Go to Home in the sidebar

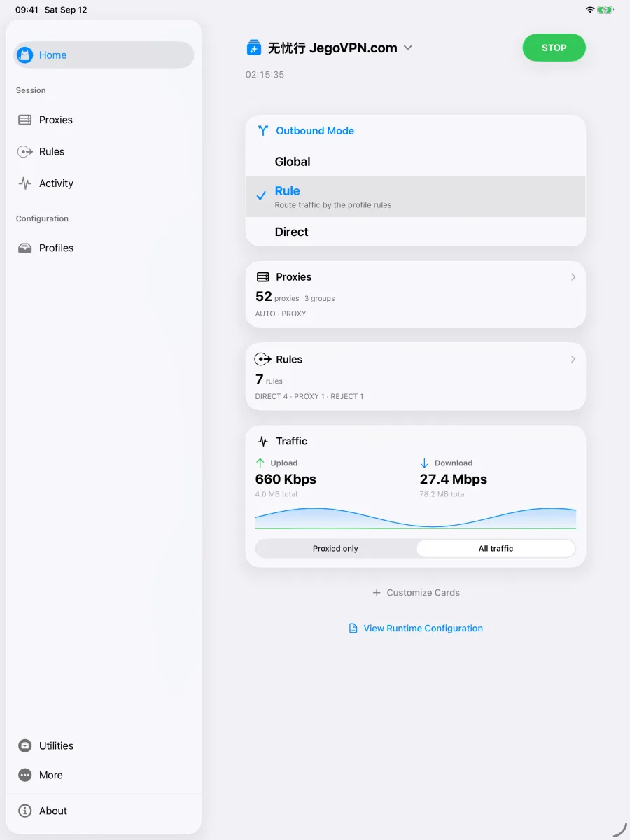[104, 55]
